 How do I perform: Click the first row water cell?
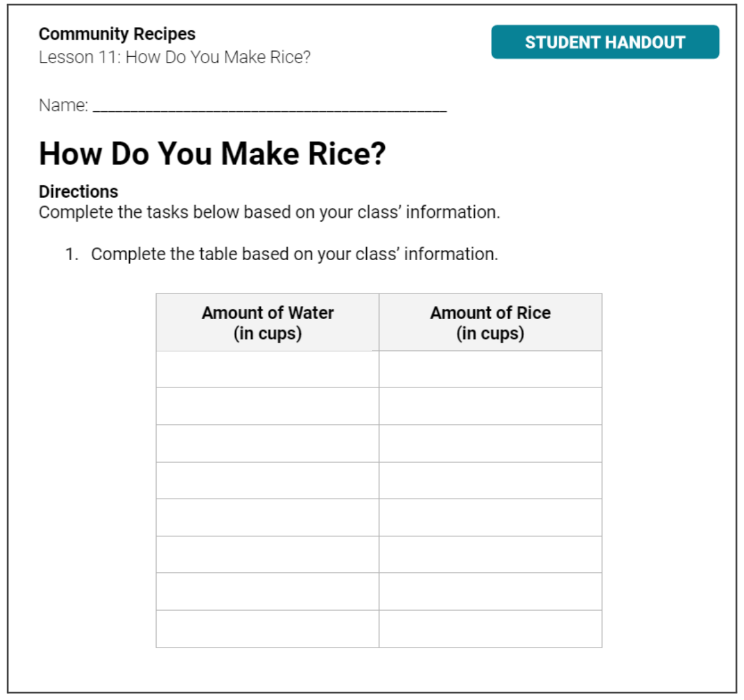pos(268,369)
